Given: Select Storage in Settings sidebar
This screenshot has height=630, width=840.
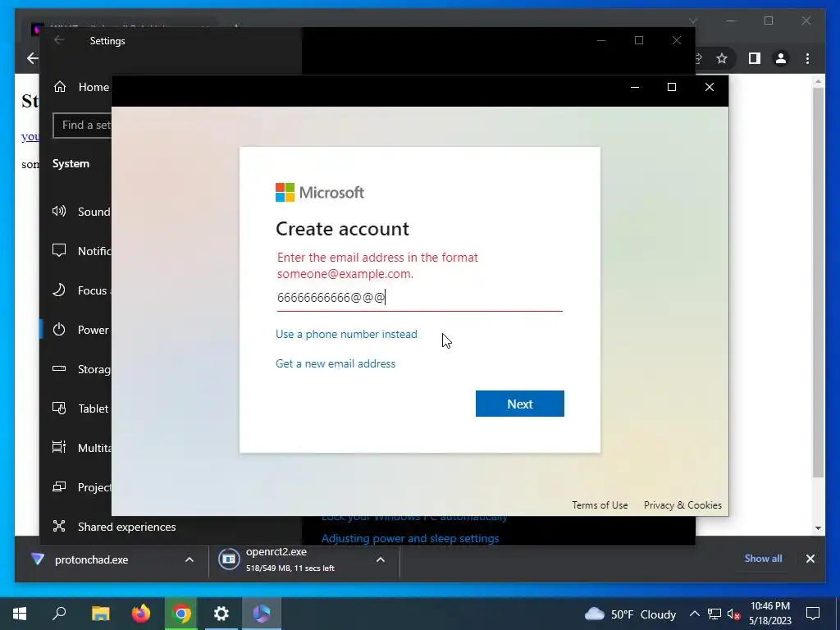Looking at the screenshot, I should [82, 369].
